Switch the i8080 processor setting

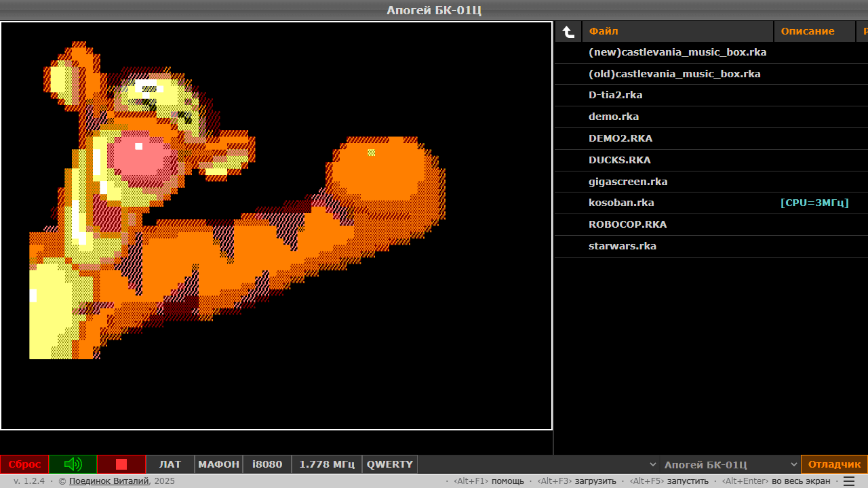(x=267, y=464)
